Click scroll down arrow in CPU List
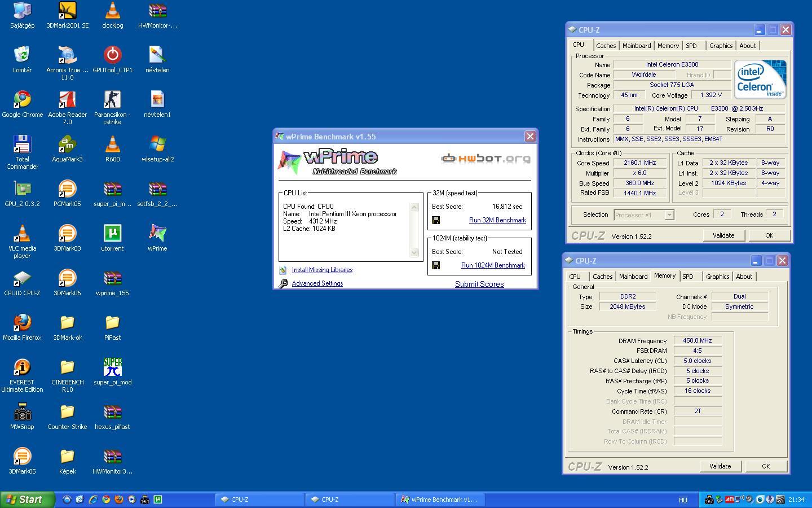812x508 pixels. coord(414,252)
